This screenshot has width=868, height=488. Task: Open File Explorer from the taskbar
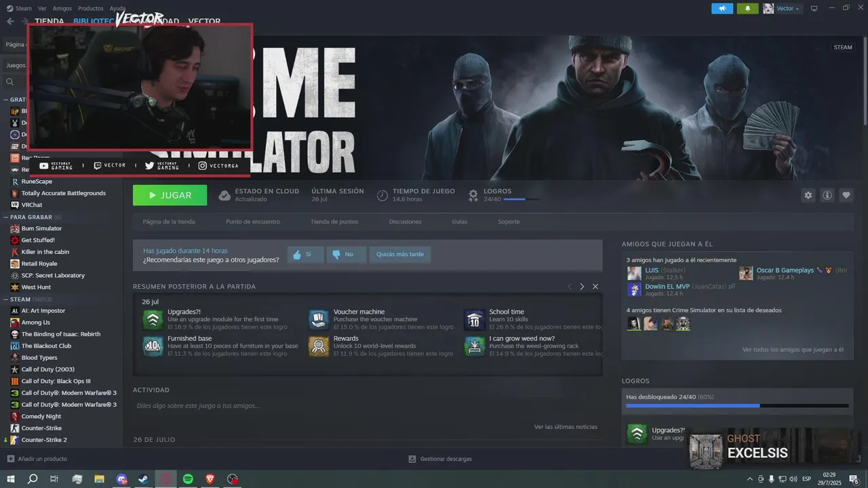(99, 479)
